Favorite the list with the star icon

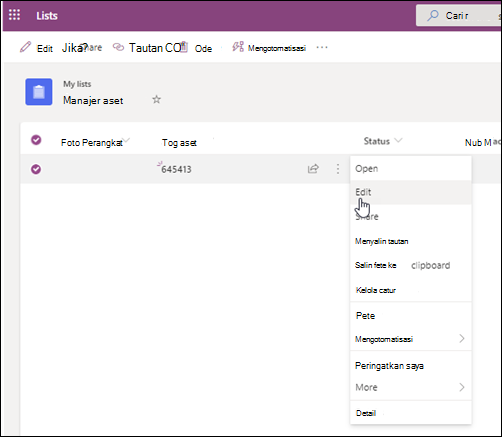[156, 99]
